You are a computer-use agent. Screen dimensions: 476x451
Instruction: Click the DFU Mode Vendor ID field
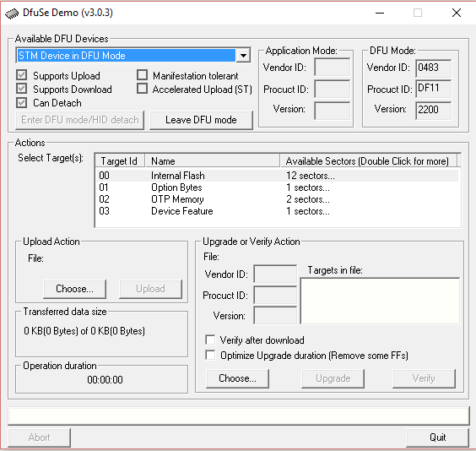tap(433, 68)
